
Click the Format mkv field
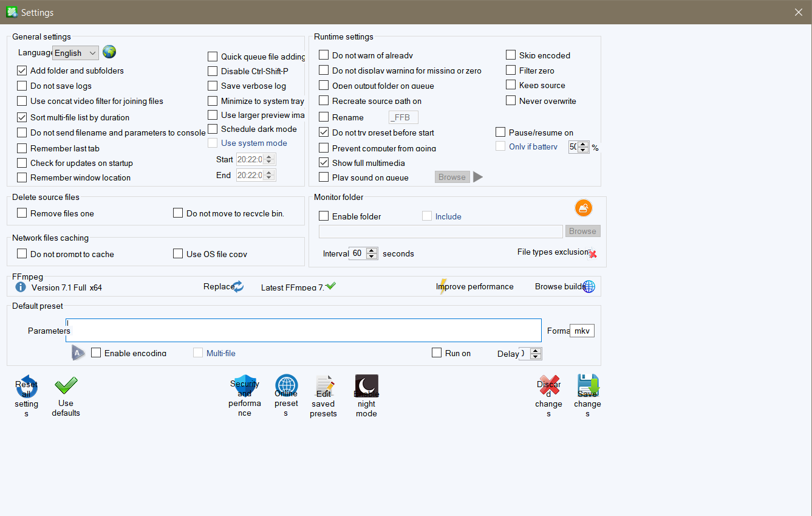[x=582, y=331]
